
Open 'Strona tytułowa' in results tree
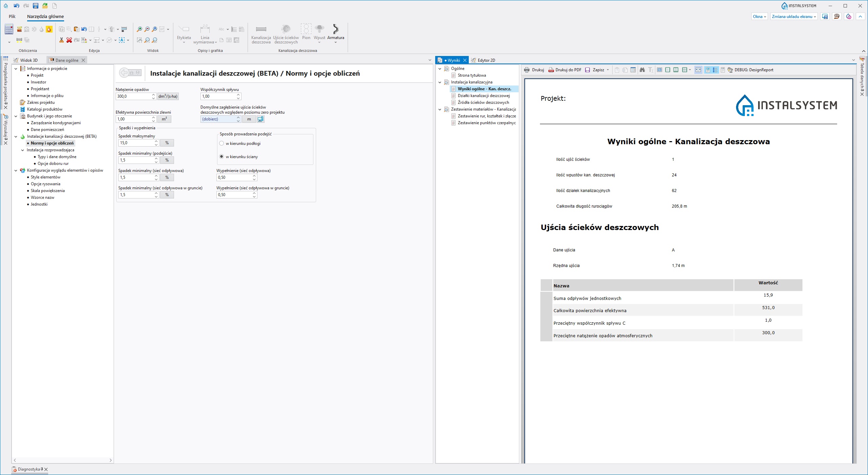tap(472, 75)
